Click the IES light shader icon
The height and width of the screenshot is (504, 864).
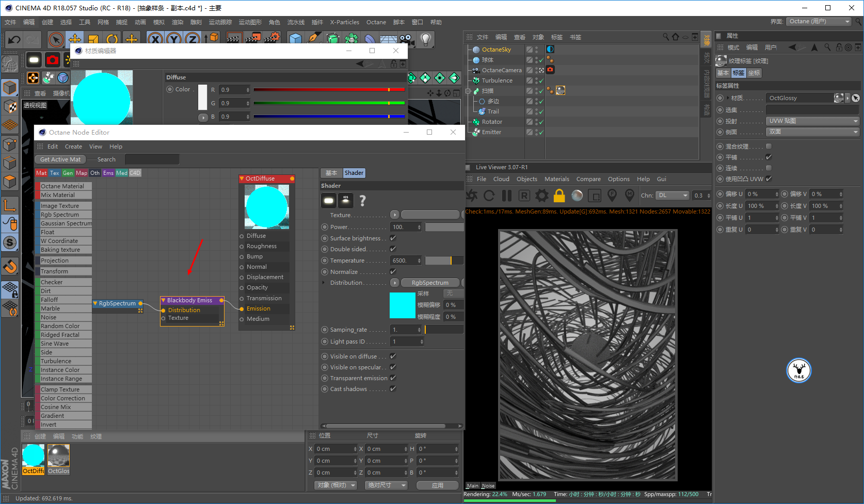[346, 200]
